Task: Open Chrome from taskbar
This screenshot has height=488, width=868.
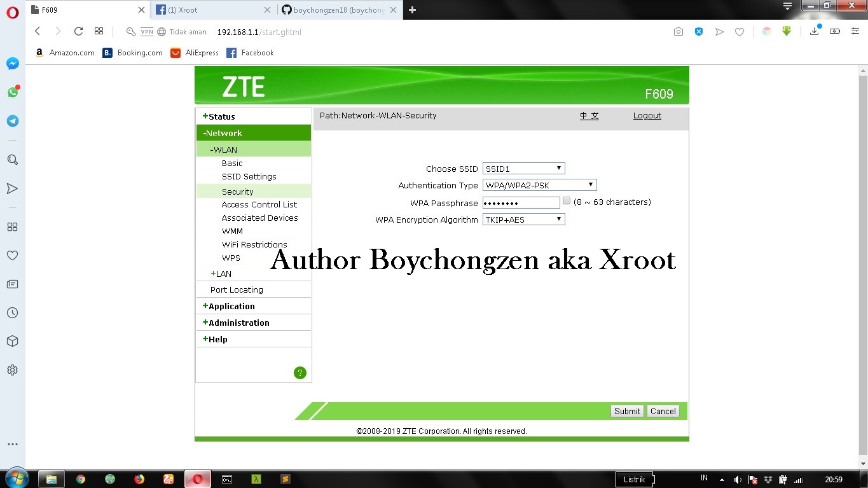Action: point(81,479)
